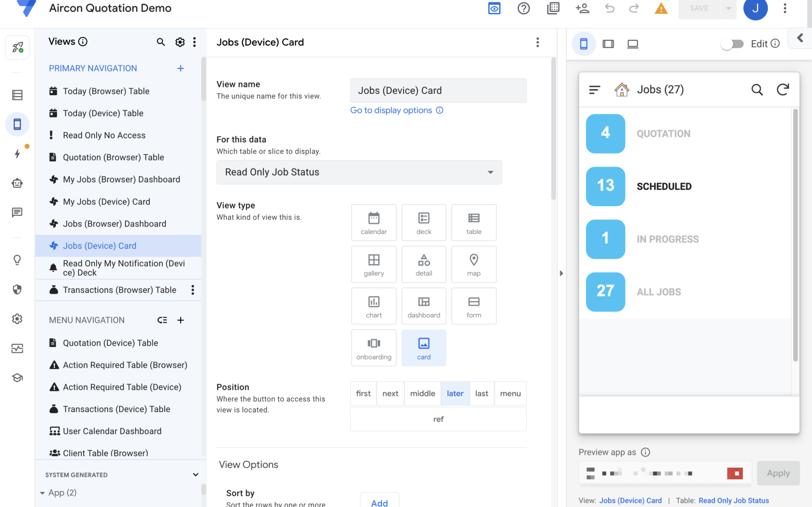Collapse the App (2) tree group
The image size is (812, 507).
pos(42,493)
